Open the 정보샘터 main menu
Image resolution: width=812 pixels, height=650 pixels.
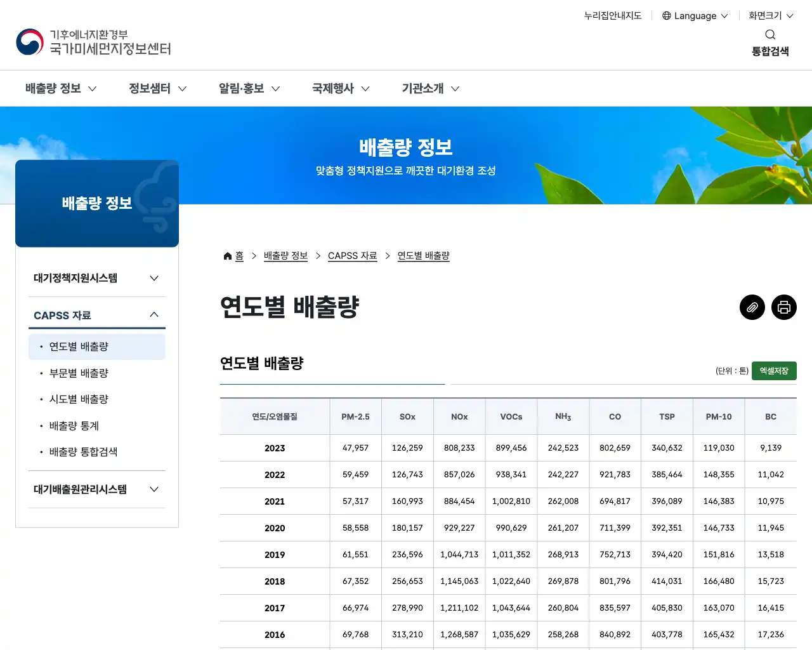point(158,88)
